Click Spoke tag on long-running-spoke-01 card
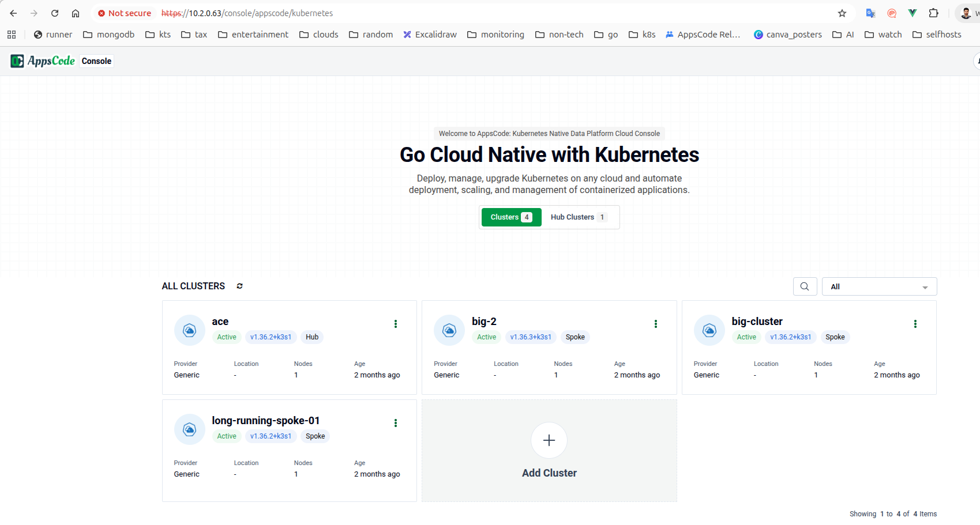This screenshot has height=525, width=980. pos(316,436)
